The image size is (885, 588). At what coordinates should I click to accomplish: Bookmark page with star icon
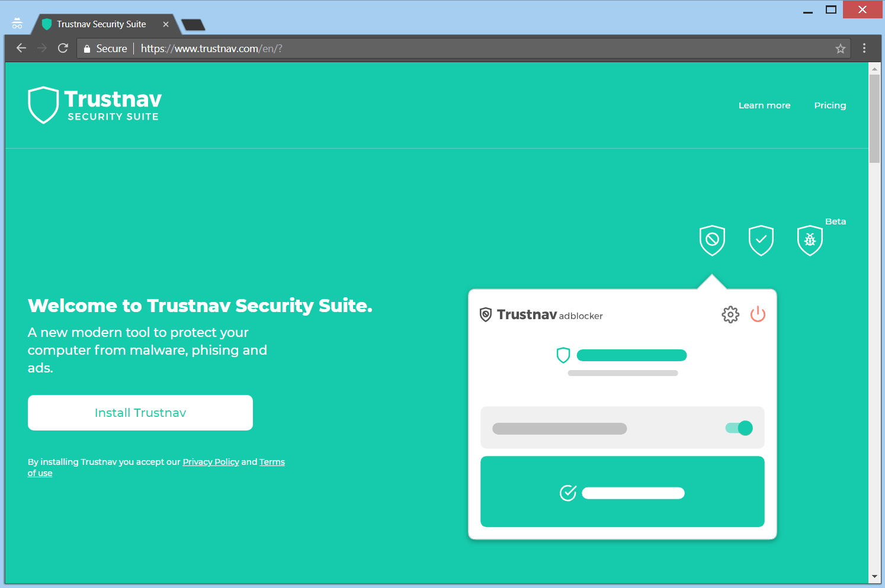point(840,49)
